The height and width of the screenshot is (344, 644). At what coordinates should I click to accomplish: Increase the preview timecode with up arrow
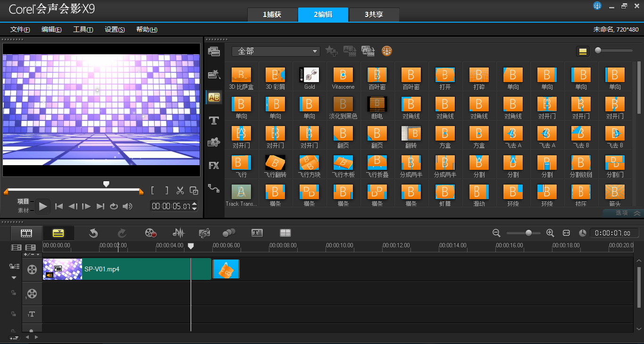[194, 204]
